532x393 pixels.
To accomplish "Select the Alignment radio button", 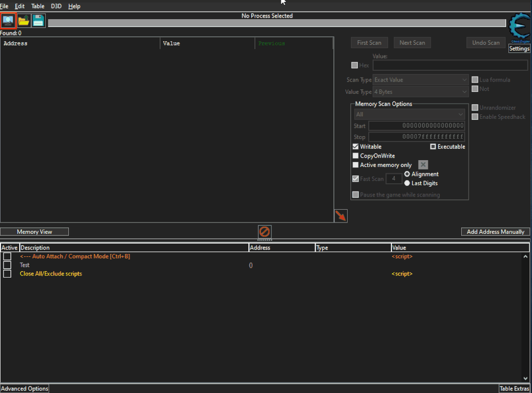I will [x=407, y=174].
